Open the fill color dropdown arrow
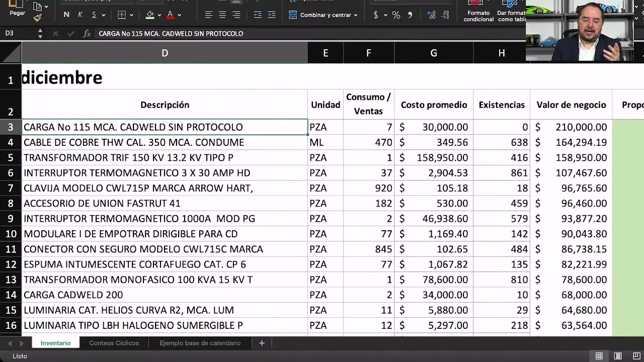 159,15
